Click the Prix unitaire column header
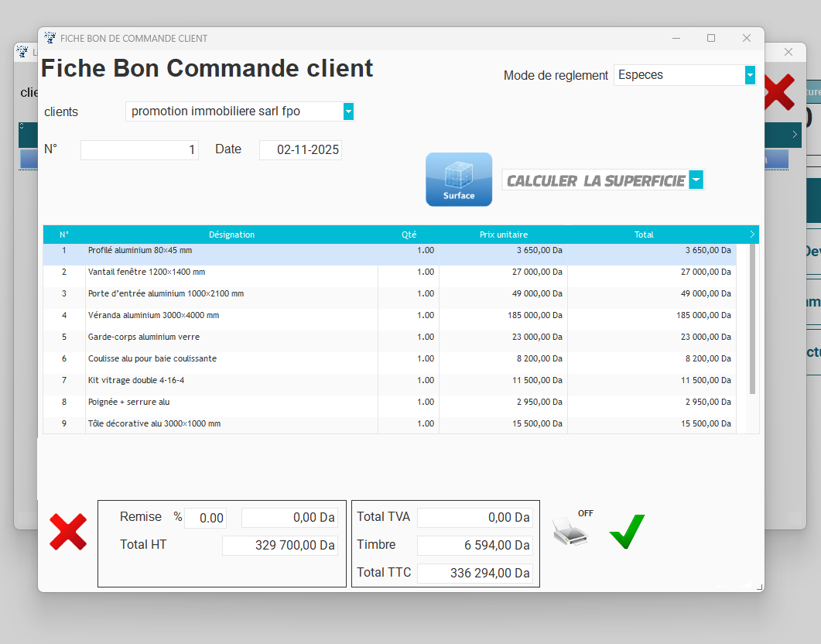Viewport: 821px width, 644px height. [x=503, y=235]
